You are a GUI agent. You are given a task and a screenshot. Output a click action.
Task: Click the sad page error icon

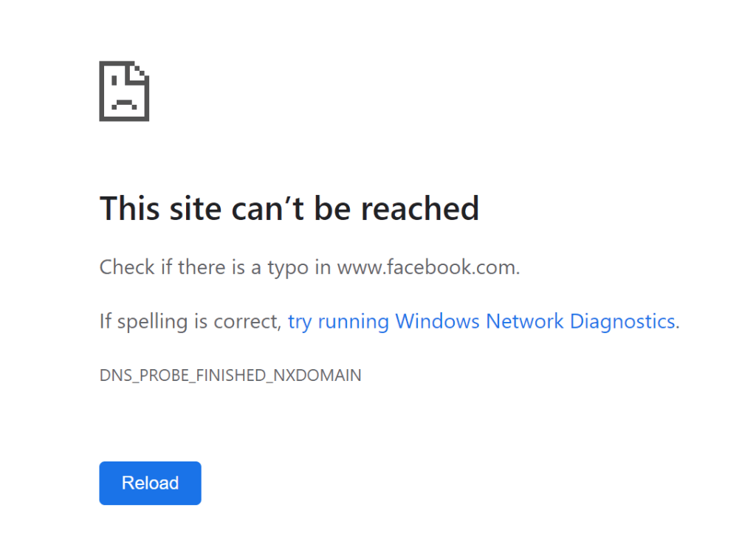pos(124,91)
